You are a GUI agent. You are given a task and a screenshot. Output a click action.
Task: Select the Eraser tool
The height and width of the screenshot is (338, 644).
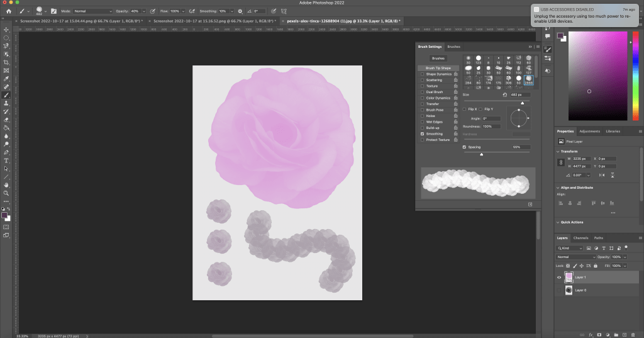click(x=6, y=119)
